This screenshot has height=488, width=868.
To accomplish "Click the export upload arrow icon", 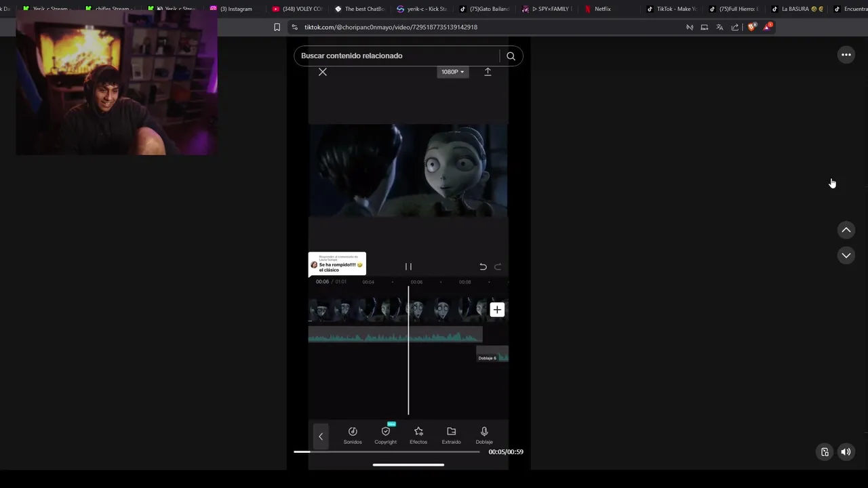I will [x=488, y=72].
